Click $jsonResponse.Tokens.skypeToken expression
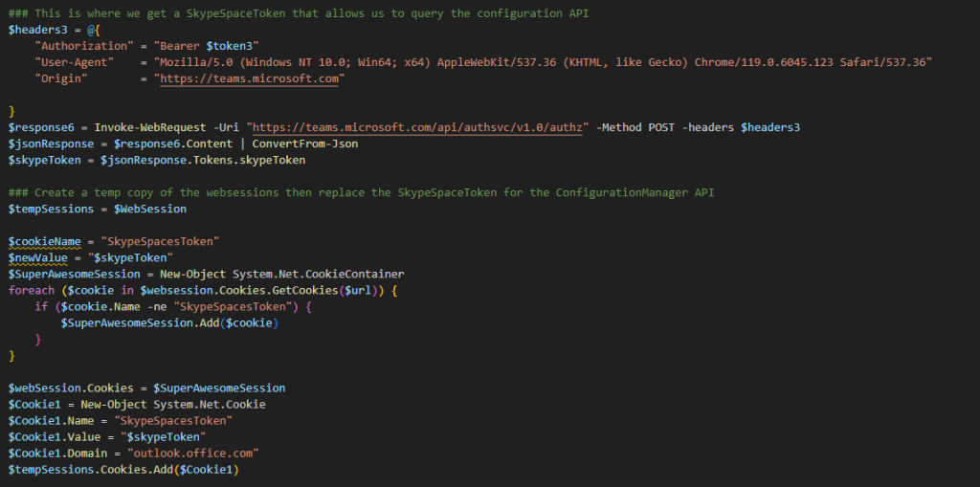This screenshot has height=487, width=980. click(x=203, y=160)
